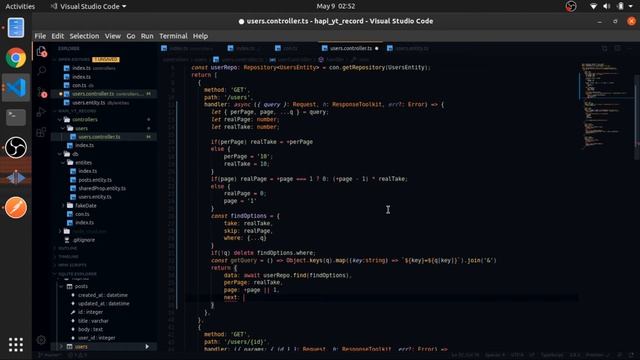The image size is (640, 360).
Task: Collapse the Open Editors section
Action: 73,59
